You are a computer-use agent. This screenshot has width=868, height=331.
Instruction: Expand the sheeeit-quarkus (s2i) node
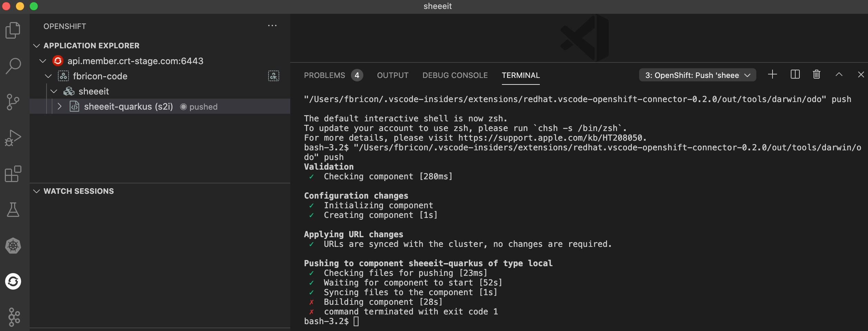pyautogui.click(x=59, y=107)
